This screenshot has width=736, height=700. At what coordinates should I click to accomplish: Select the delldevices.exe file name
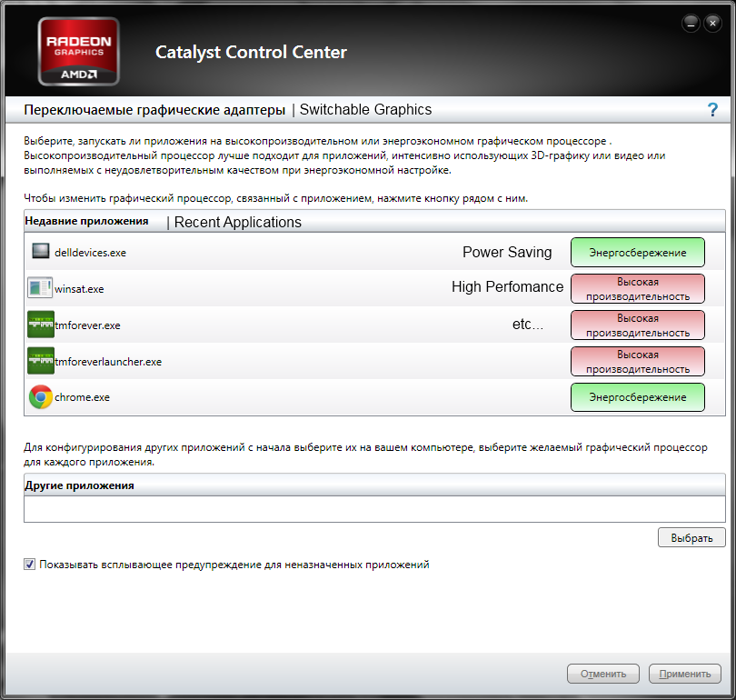[x=90, y=253]
